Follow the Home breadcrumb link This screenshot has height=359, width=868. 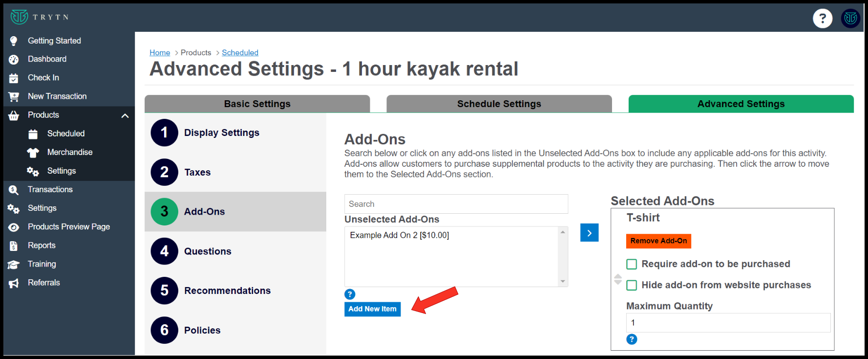click(160, 52)
